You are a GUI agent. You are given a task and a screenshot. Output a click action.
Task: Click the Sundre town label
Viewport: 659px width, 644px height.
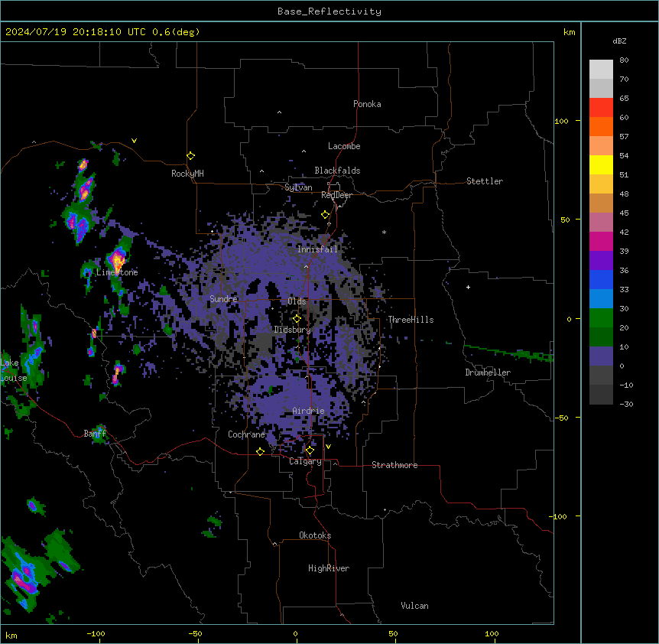[x=223, y=299]
